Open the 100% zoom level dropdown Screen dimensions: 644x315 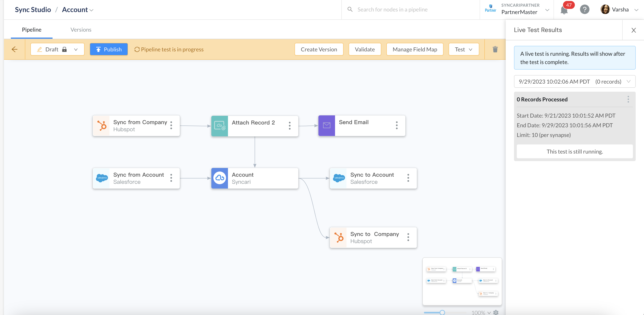click(481, 312)
